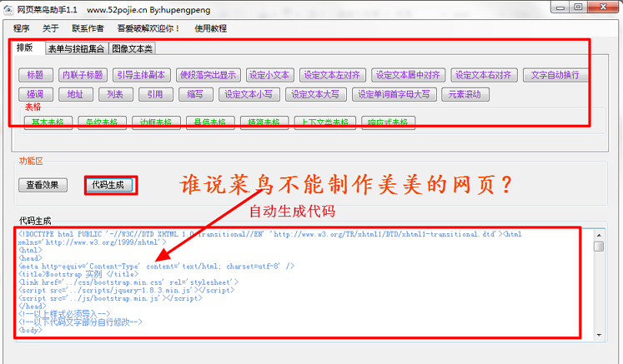Click the 设定文本大写 button
The image size is (623, 364).
pyautogui.click(x=315, y=94)
